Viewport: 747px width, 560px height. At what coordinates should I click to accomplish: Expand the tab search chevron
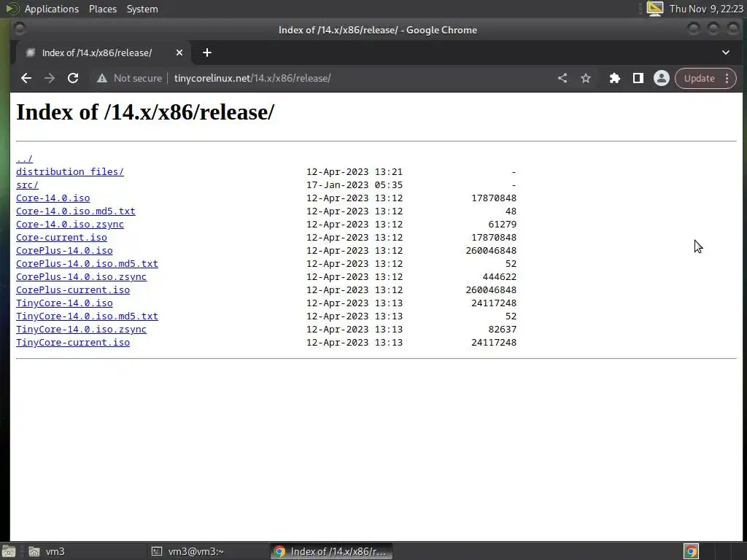click(726, 52)
